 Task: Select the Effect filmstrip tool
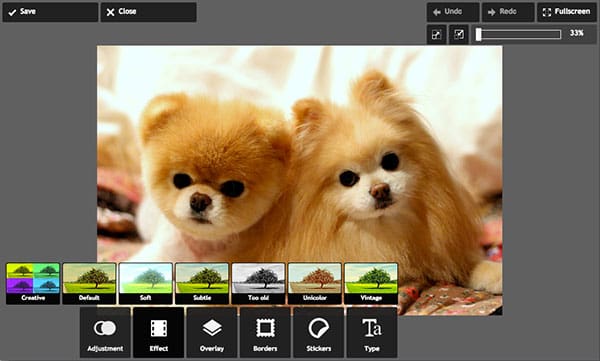[x=158, y=333]
